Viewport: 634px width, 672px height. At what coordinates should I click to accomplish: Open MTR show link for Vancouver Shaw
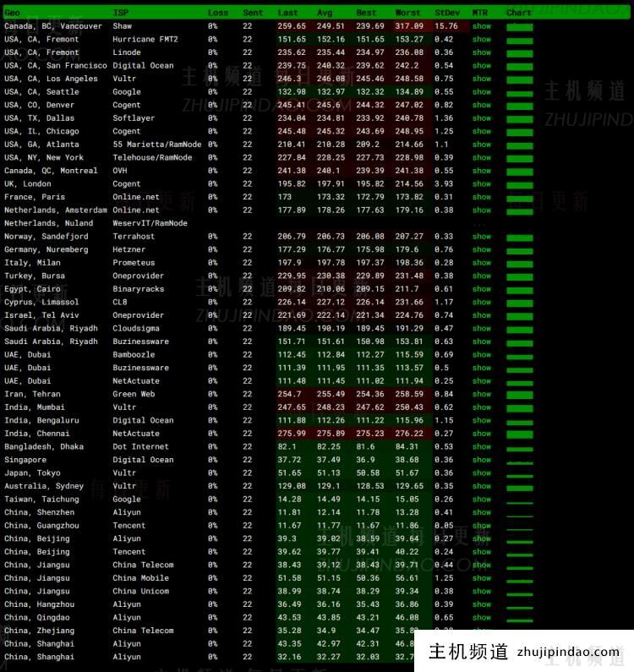point(481,26)
